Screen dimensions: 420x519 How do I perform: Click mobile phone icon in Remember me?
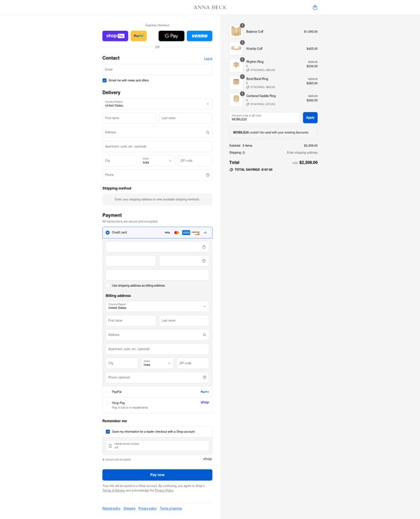[x=110, y=446]
